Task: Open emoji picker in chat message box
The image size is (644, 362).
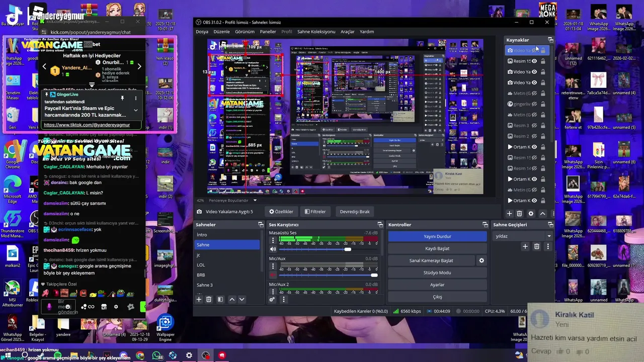Action: pyautogui.click(x=68, y=307)
